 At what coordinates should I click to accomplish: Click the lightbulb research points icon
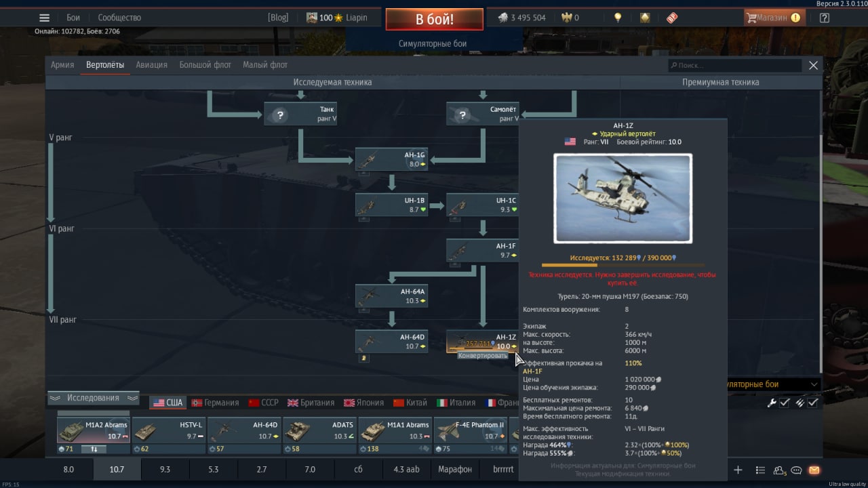tap(618, 18)
